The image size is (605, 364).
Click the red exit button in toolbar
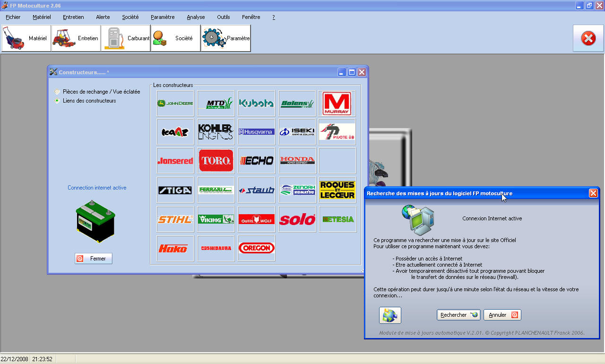588,38
